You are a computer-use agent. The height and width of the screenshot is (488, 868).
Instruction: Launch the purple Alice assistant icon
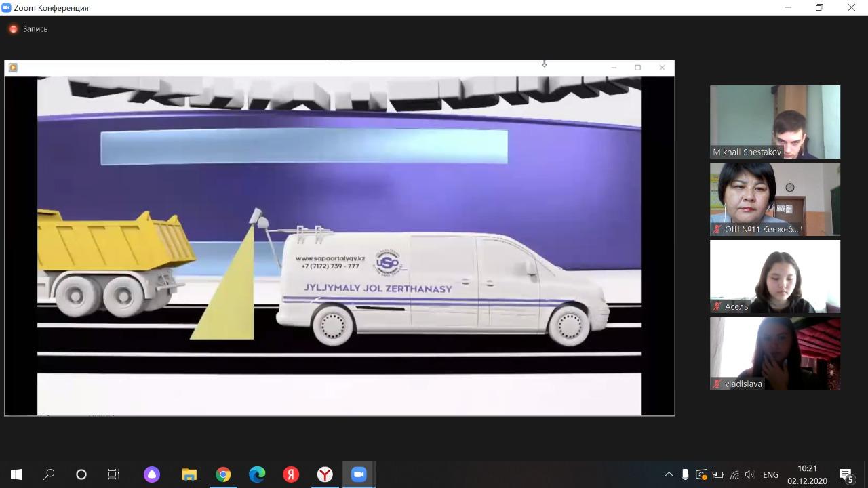click(x=152, y=474)
